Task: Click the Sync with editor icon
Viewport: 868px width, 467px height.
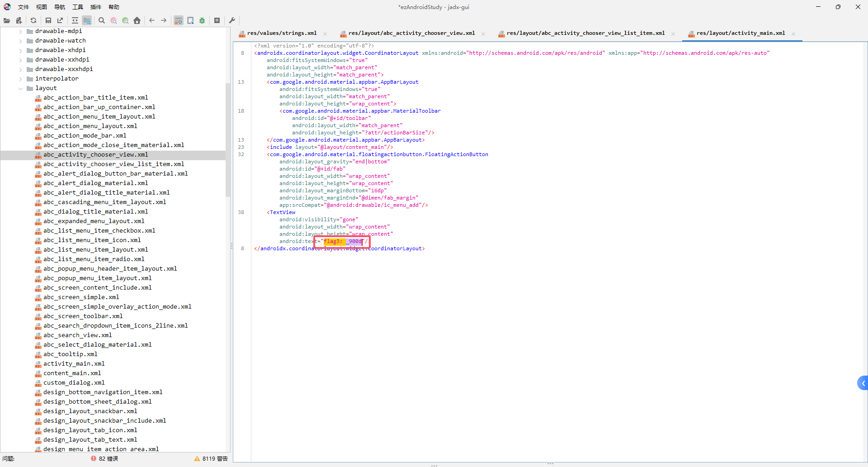Action: [75, 20]
